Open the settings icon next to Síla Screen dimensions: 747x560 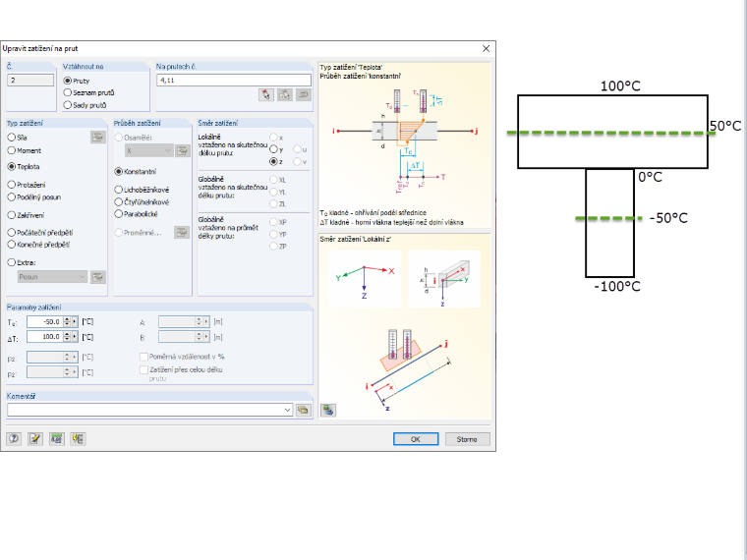coord(98,138)
